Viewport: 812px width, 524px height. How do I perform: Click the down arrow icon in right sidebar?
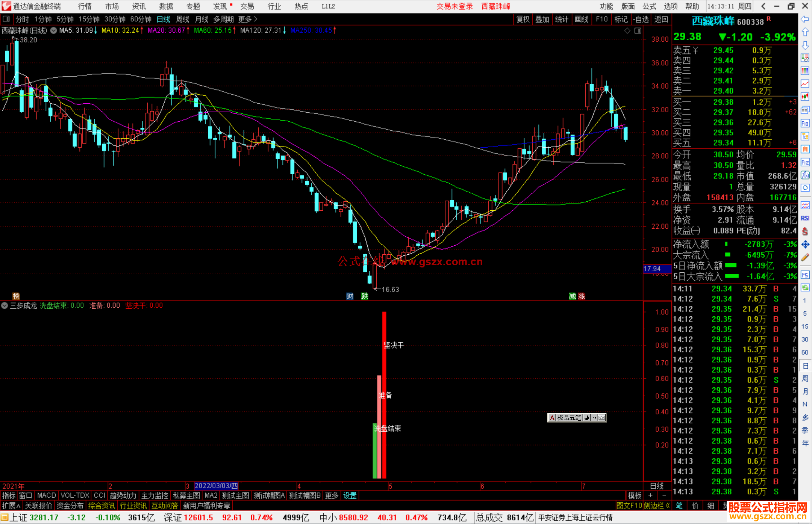coord(805,45)
